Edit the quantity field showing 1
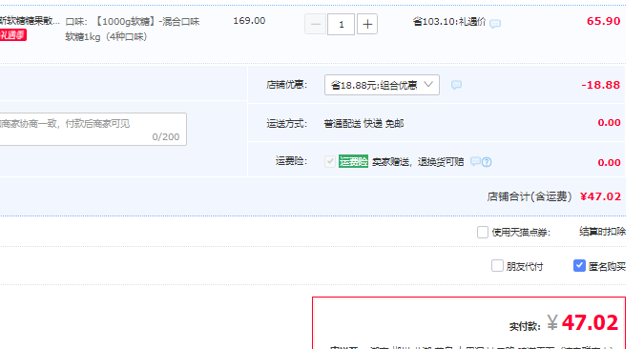 click(x=341, y=24)
